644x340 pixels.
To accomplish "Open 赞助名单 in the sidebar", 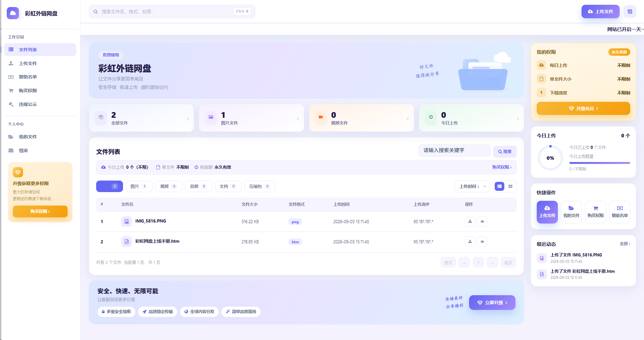I will 40,77.
